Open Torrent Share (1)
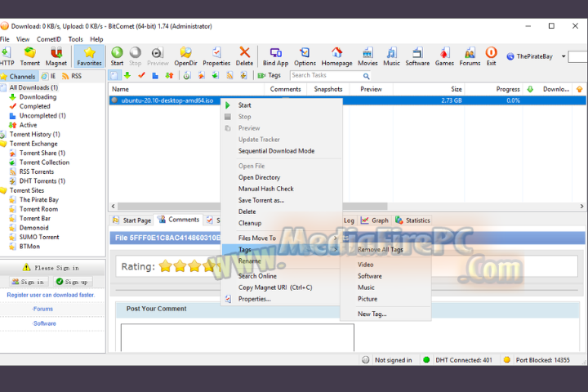The image size is (588, 392). pyautogui.click(x=42, y=153)
